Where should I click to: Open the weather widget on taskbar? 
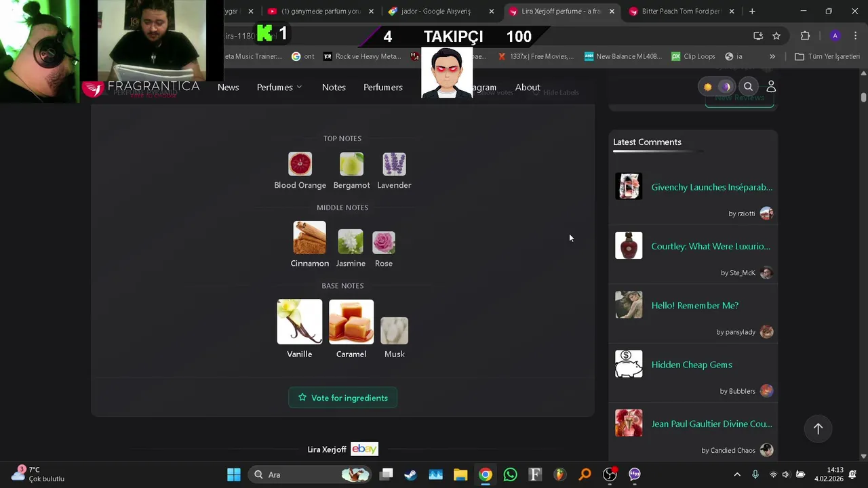[39, 474]
